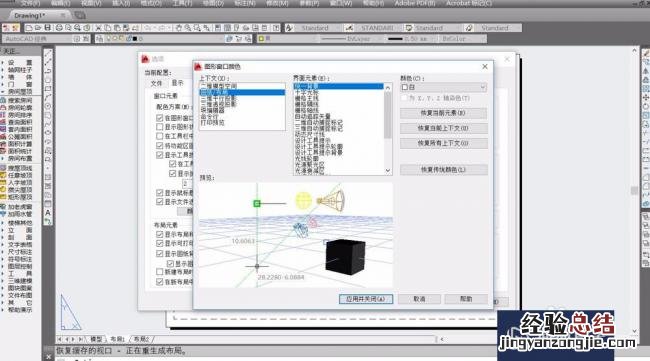Image resolution: width=650 pixels, height=361 pixels.
Task: Toggle the 显示可打印区域 checkbox under 布局元素
Action: 160,243
